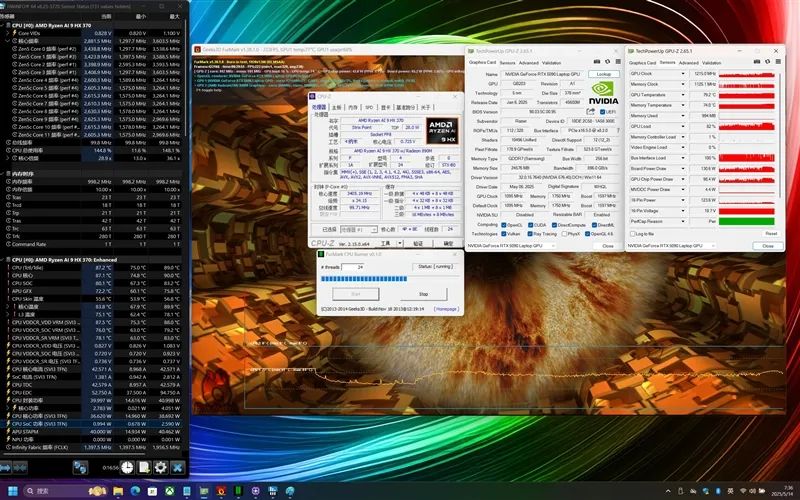The image size is (800, 500).
Task: Open Validation tab in GPU-Z Sensors window
Action: tap(711, 63)
